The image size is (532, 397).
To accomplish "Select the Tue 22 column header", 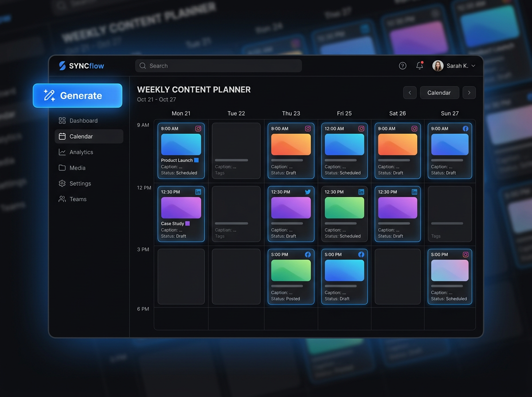I will click(236, 113).
